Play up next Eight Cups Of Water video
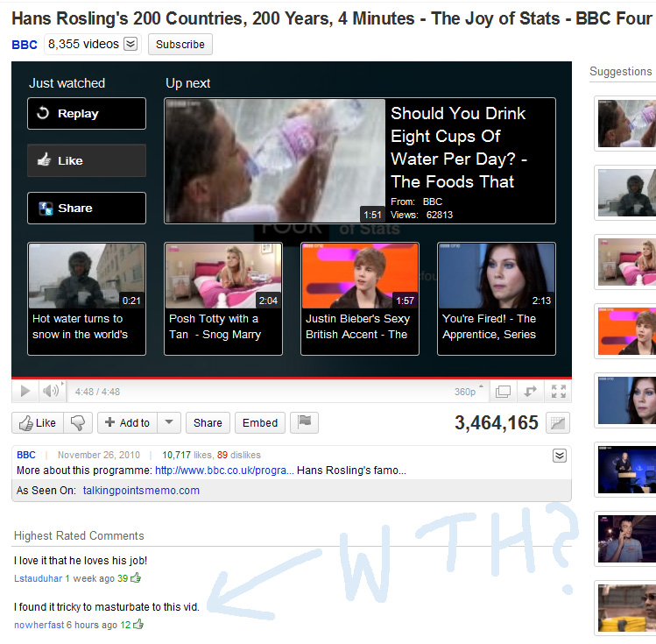 (360, 161)
